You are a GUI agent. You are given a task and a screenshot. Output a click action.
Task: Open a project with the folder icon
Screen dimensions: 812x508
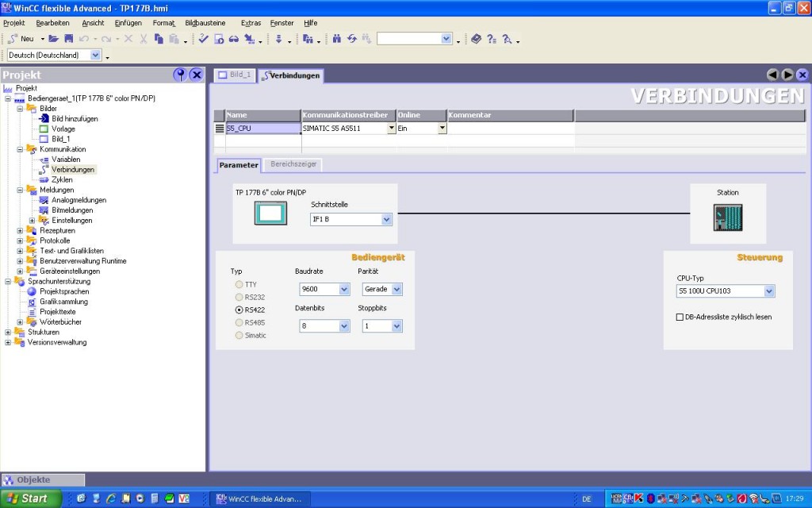pos(53,38)
